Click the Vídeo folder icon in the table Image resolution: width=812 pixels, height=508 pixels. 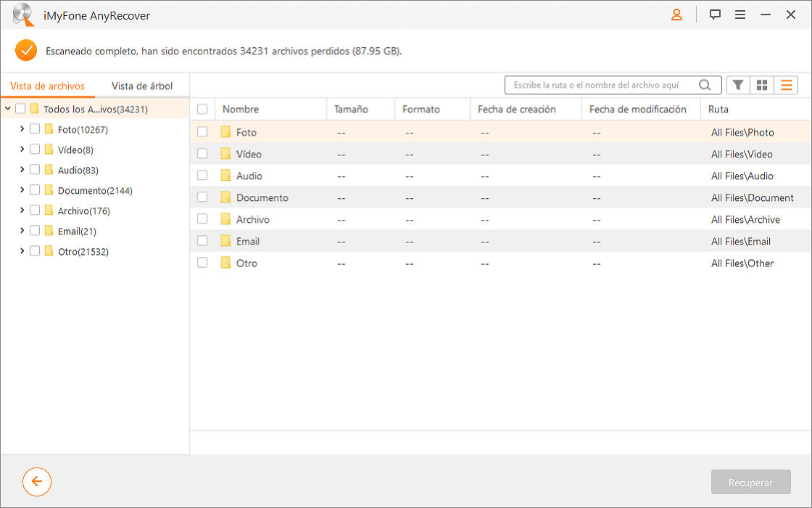pyautogui.click(x=225, y=153)
